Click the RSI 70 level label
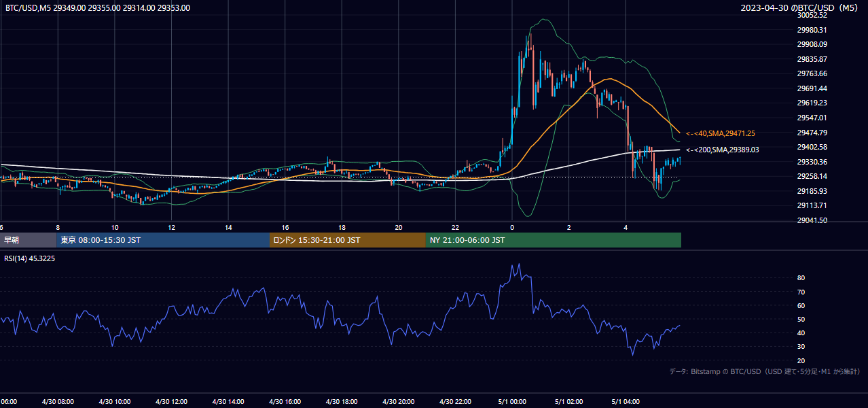The width and height of the screenshot is (868, 408). tap(801, 292)
